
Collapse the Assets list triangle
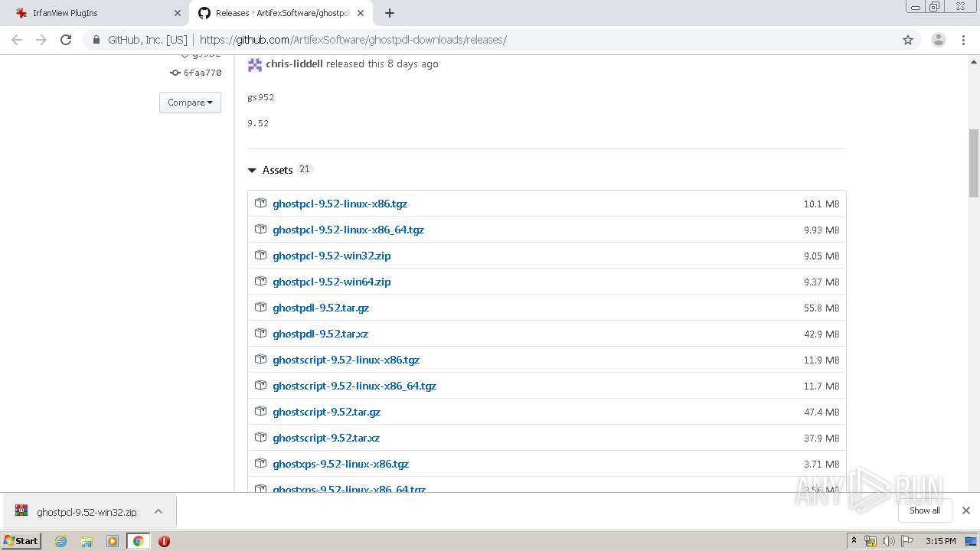252,171
